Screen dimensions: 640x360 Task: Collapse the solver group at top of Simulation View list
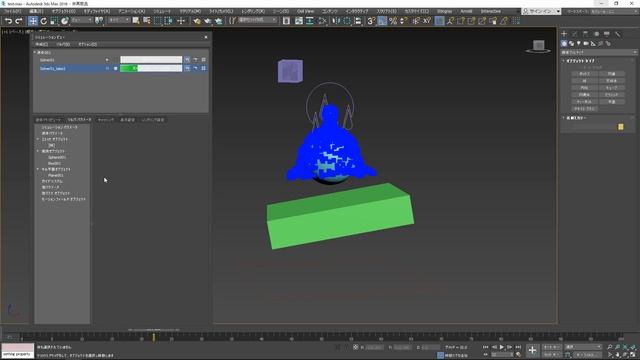(35, 52)
